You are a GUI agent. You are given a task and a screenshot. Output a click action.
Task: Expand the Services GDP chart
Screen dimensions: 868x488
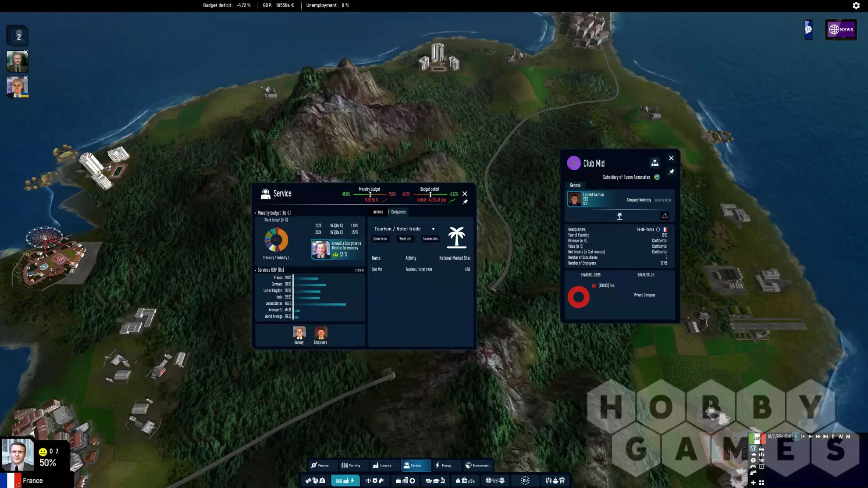(x=359, y=270)
